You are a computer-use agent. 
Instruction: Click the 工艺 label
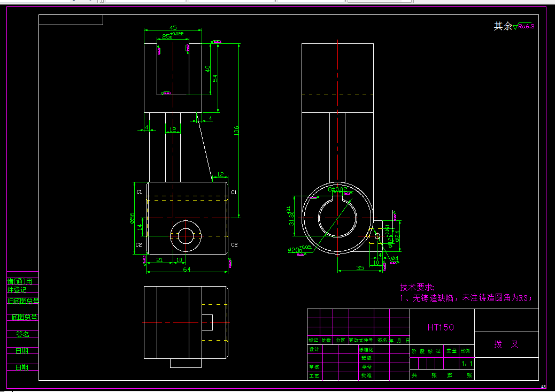coord(314,375)
